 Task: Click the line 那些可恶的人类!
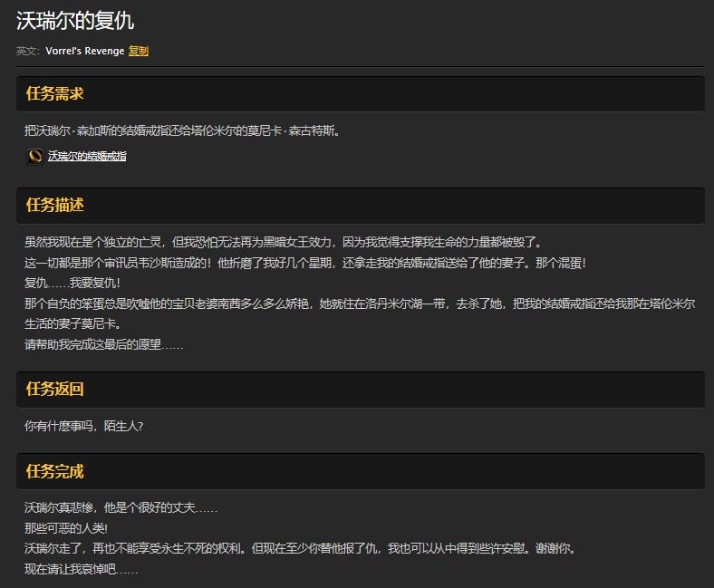click(x=66, y=528)
